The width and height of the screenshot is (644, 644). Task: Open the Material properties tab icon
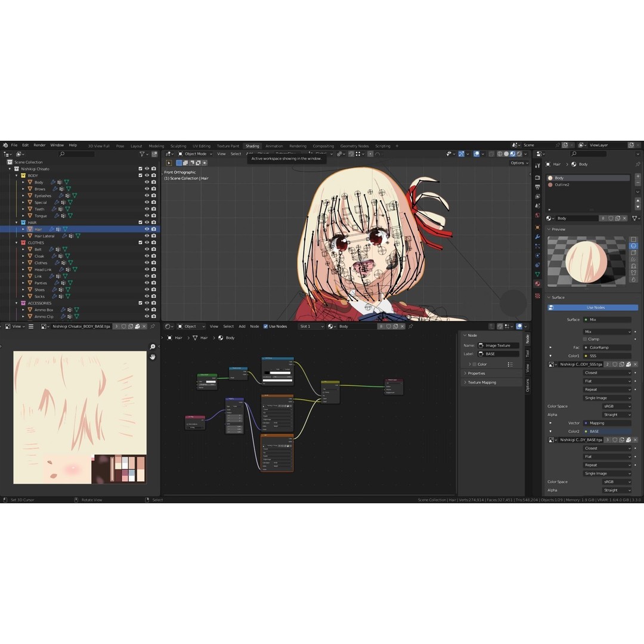[537, 284]
